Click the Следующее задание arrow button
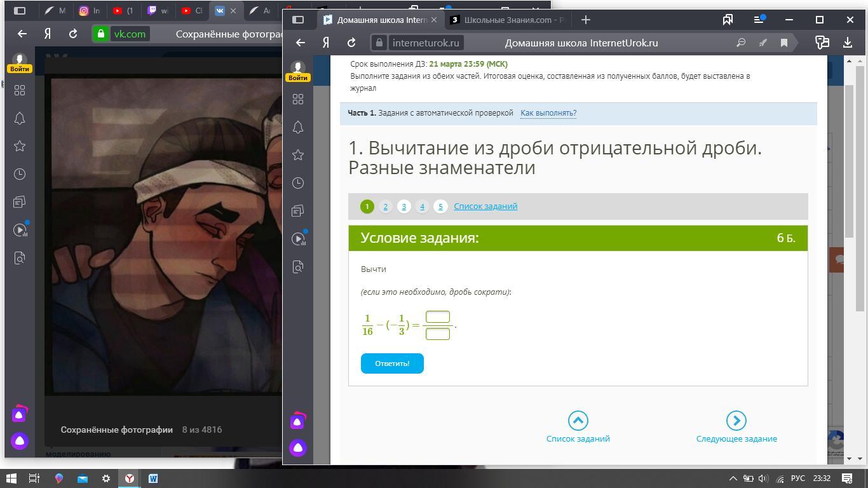This screenshot has width=868, height=488. pos(736,421)
